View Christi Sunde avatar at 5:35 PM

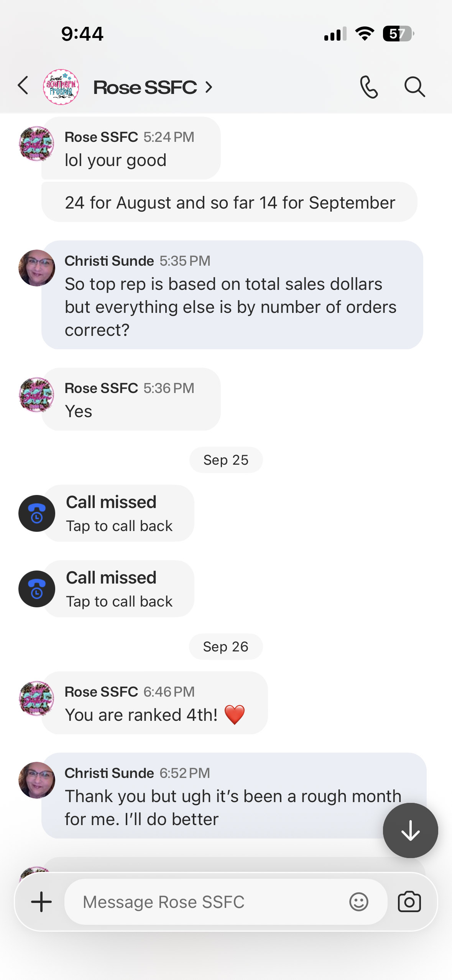pos(37,268)
